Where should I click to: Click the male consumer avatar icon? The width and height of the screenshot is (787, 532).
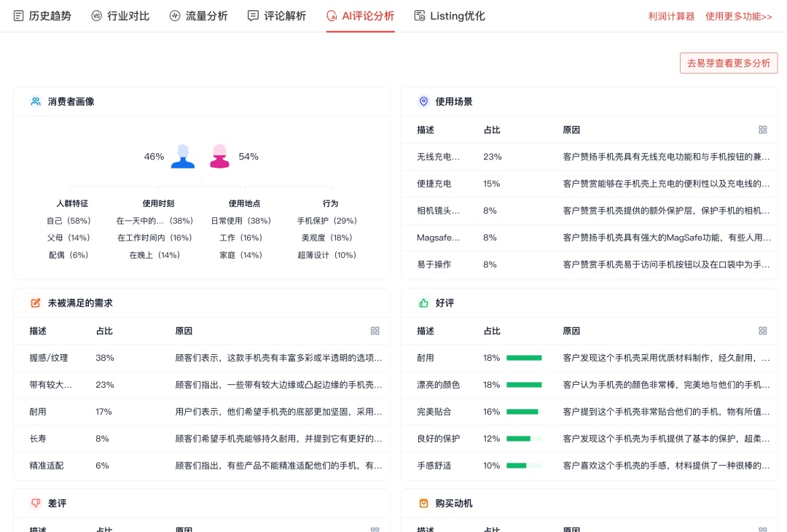coord(183,156)
